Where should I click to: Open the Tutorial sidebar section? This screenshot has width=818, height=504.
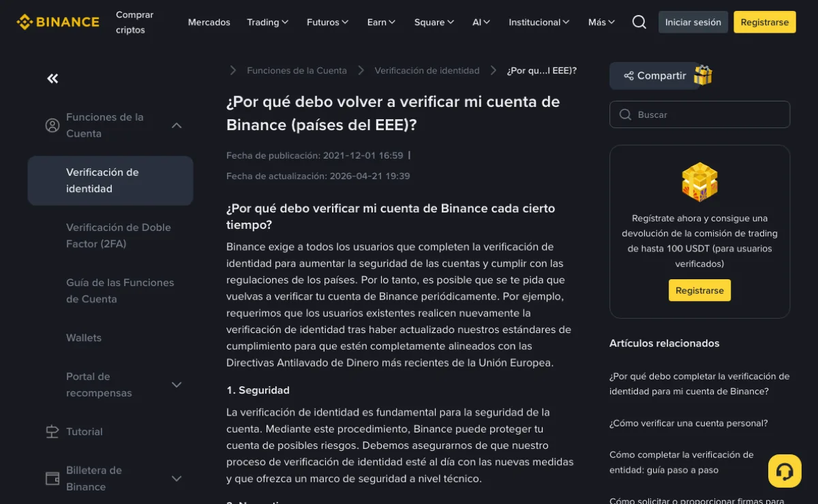[85, 432]
